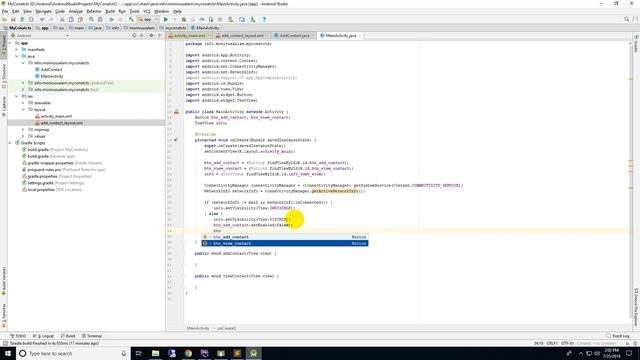Click the Help question mark toolbar icon

coord(264,19)
